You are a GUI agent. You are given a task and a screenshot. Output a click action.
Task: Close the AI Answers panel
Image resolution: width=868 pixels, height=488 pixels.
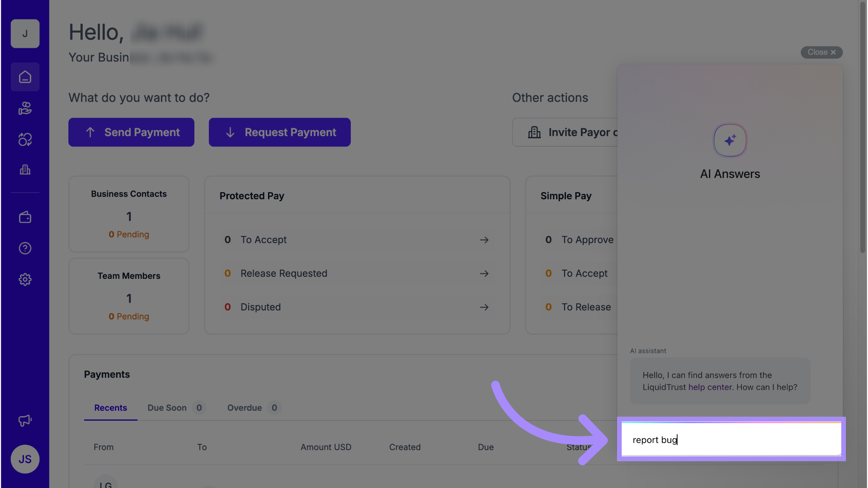coord(821,52)
